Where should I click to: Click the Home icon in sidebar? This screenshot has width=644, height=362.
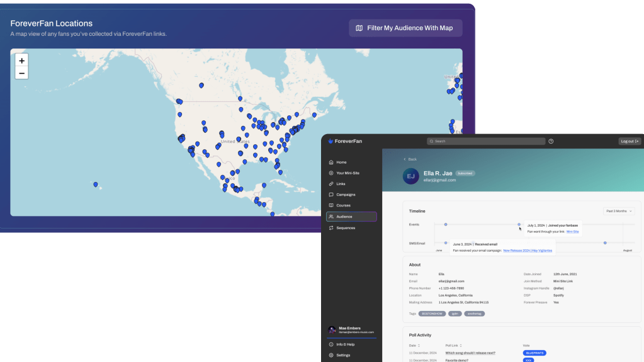(331, 162)
